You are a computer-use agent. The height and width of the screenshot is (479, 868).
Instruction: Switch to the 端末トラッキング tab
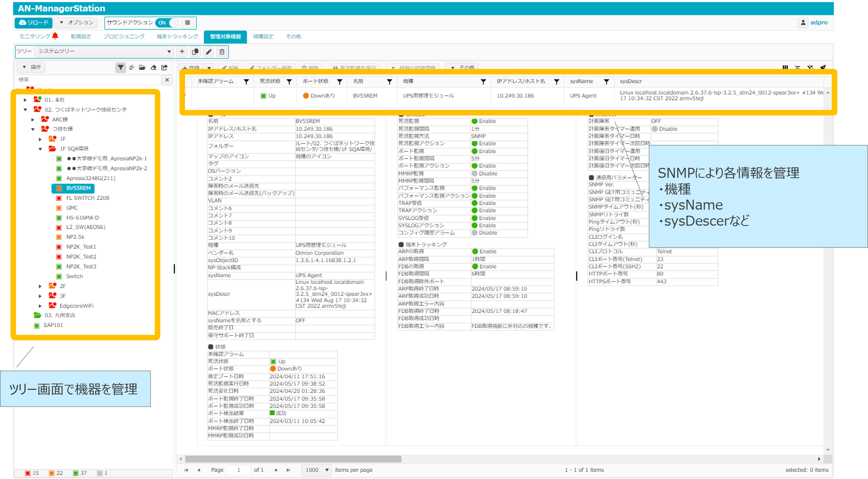point(177,36)
